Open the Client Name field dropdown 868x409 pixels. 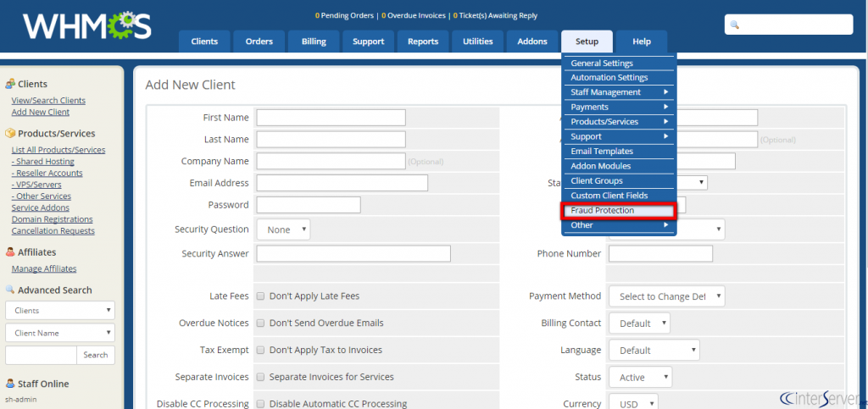(x=60, y=334)
